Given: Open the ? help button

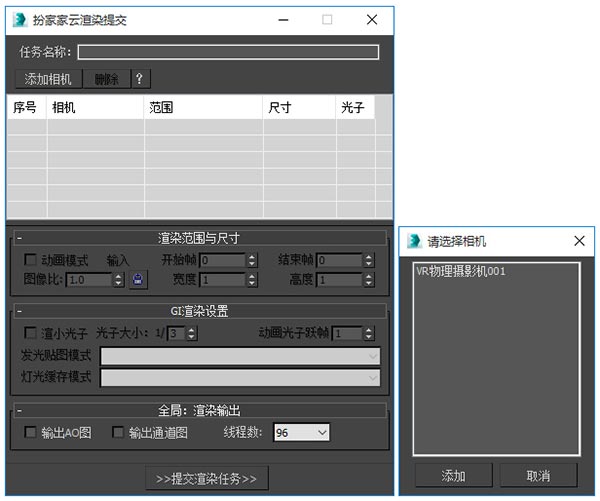Looking at the screenshot, I should point(140,79).
